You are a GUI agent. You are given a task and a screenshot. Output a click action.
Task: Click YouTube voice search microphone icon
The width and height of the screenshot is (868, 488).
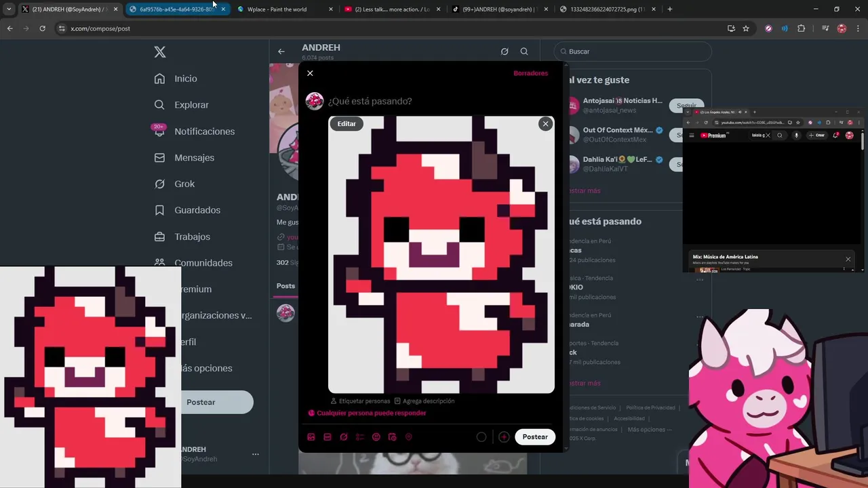pos(796,136)
